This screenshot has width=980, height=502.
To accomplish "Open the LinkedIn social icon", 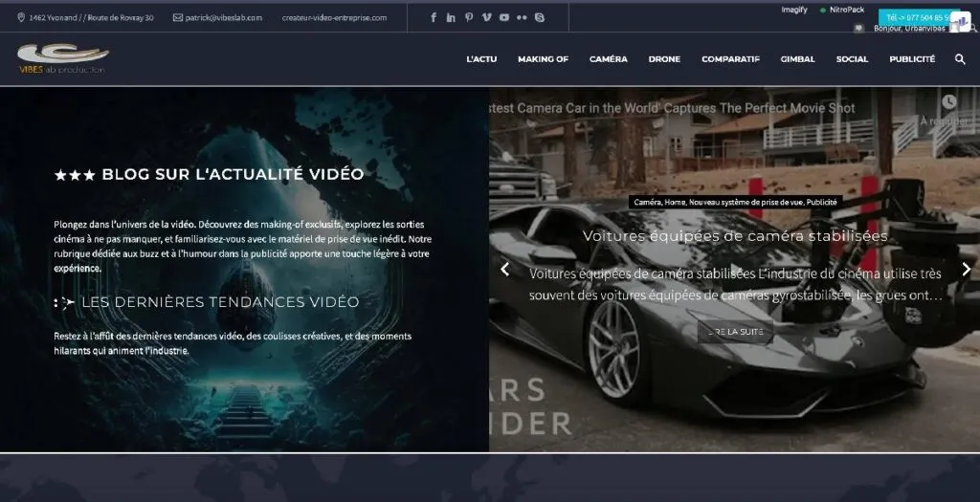I will coord(451,17).
